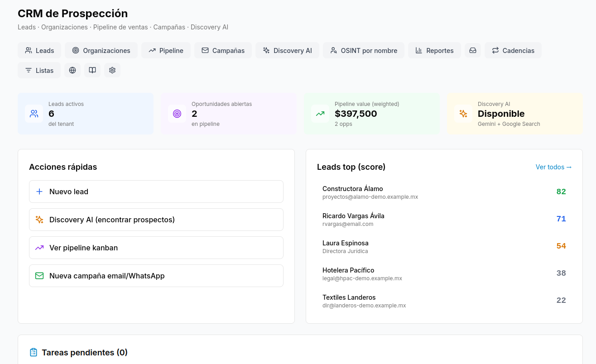The image size is (596, 364).
Task: Open lead Ricardo Vargas Ávila
Action: (444, 219)
